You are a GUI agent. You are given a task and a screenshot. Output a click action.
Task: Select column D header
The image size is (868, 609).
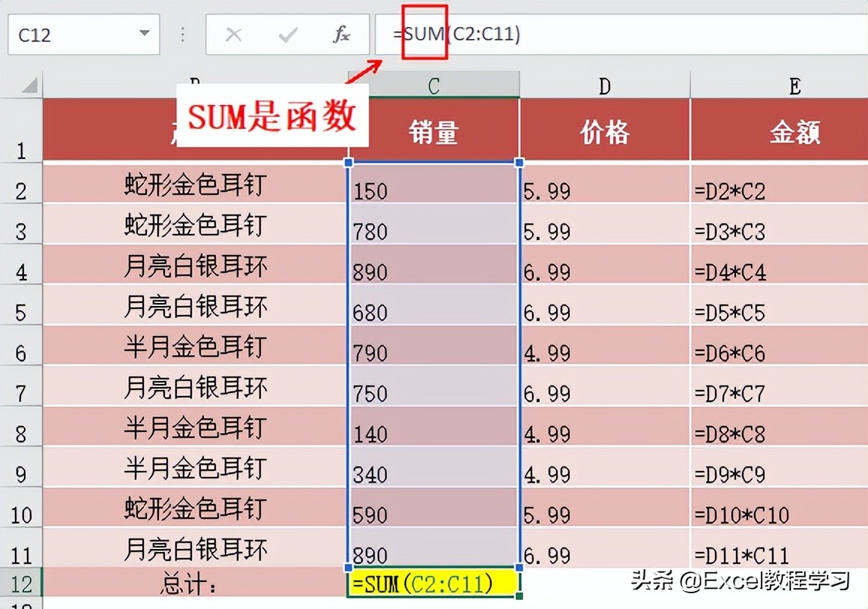click(x=604, y=85)
